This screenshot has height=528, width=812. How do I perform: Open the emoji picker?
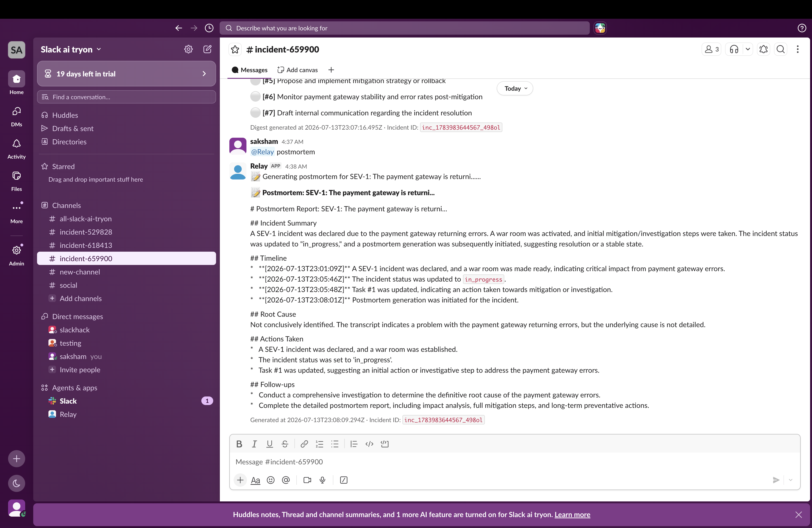point(271,480)
